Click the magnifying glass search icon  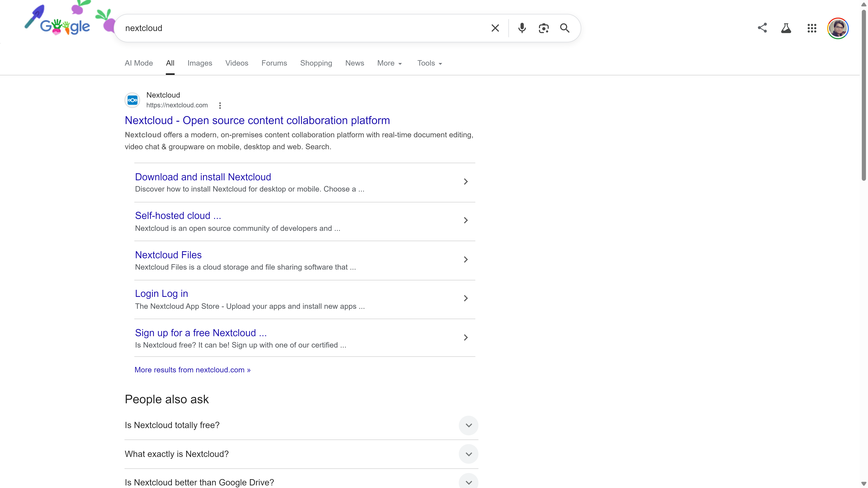coord(565,28)
